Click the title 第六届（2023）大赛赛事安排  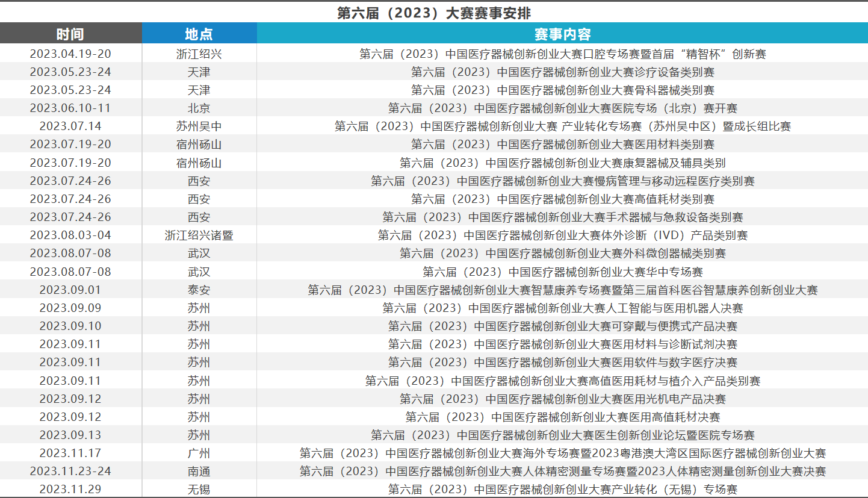pos(433,13)
